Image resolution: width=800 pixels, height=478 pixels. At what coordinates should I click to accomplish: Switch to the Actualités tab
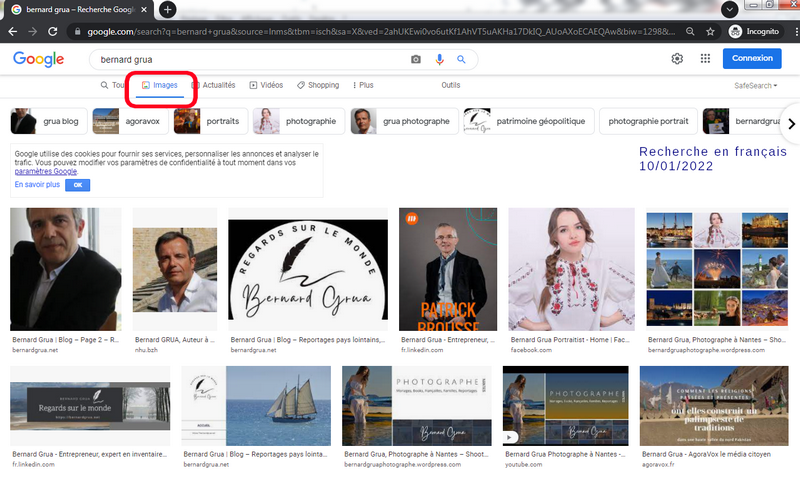[x=214, y=86]
